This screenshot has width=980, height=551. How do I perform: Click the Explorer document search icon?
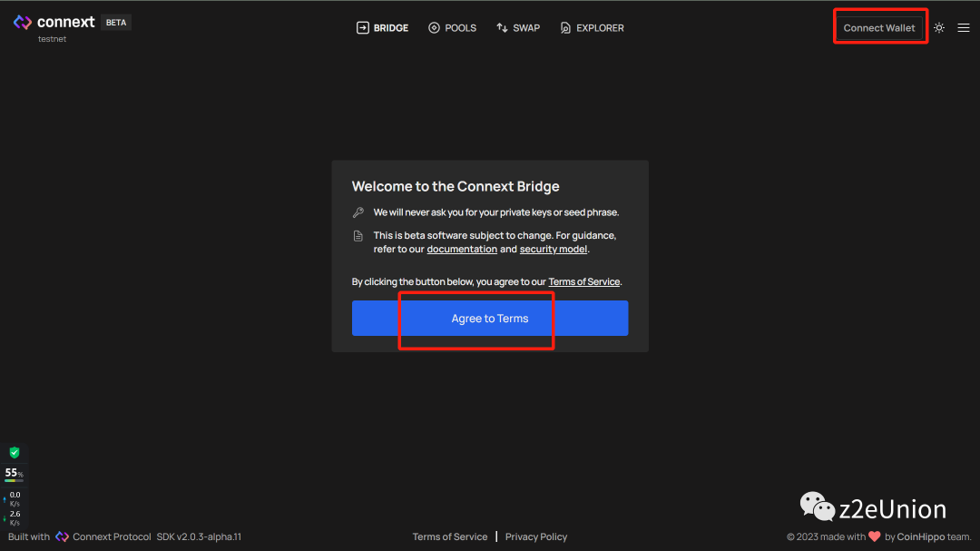pyautogui.click(x=566, y=28)
